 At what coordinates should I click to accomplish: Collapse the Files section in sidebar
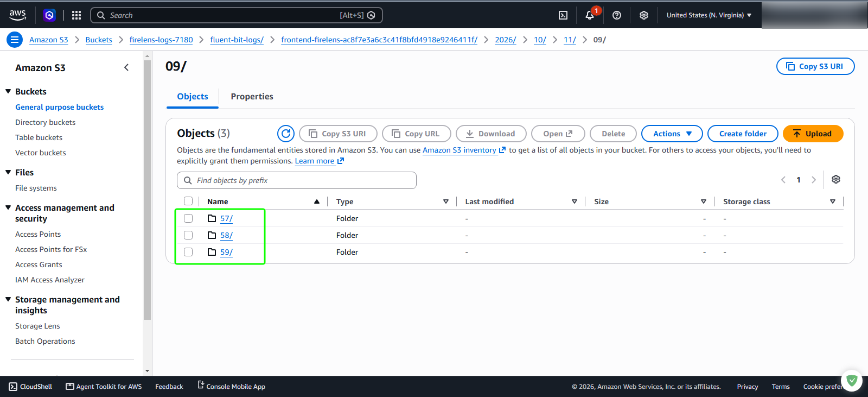coord(8,172)
